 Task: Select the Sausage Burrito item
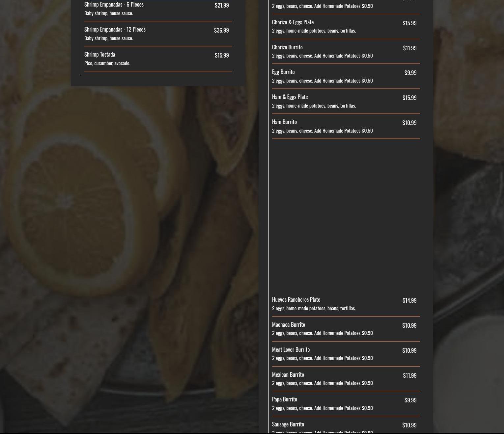[288, 424]
